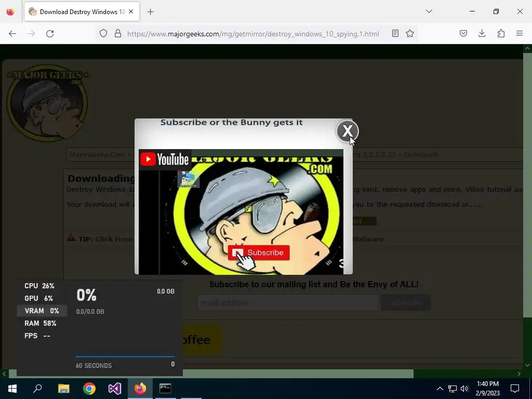Click the MajorGeeks.Com breadcrumb link
Viewport: 532px width, 399px height.
click(x=97, y=155)
